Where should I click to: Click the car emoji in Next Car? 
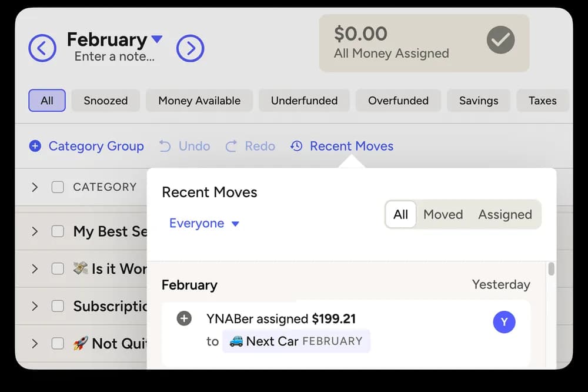click(236, 341)
